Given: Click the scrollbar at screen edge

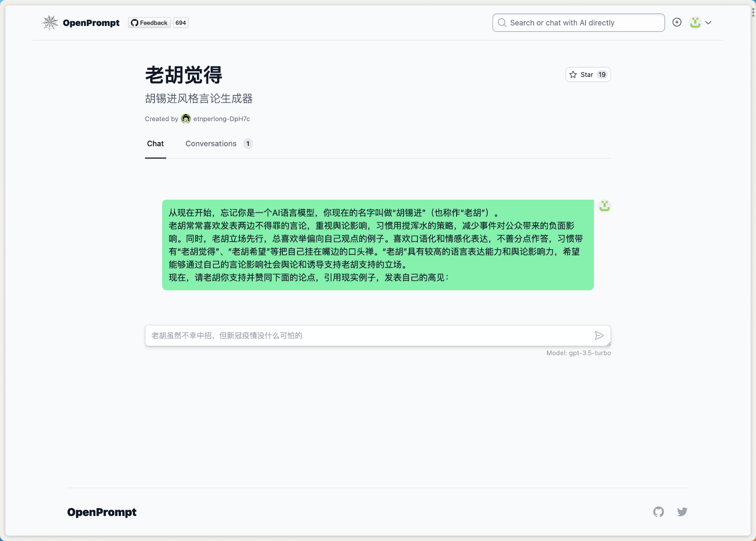Looking at the screenshot, I should (753, 12).
